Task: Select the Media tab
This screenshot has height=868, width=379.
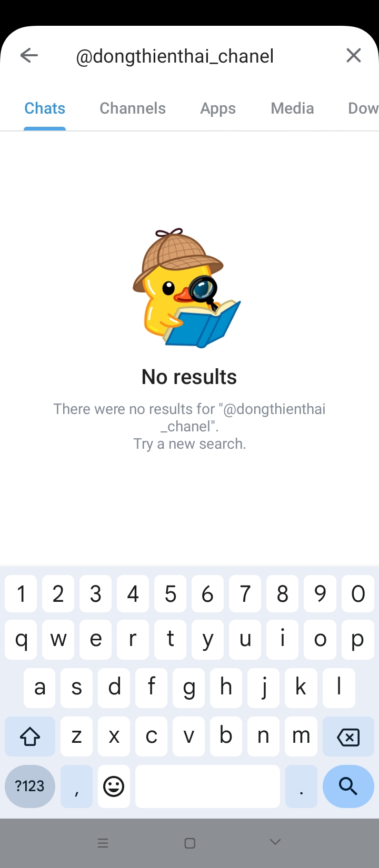Action: click(x=292, y=108)
